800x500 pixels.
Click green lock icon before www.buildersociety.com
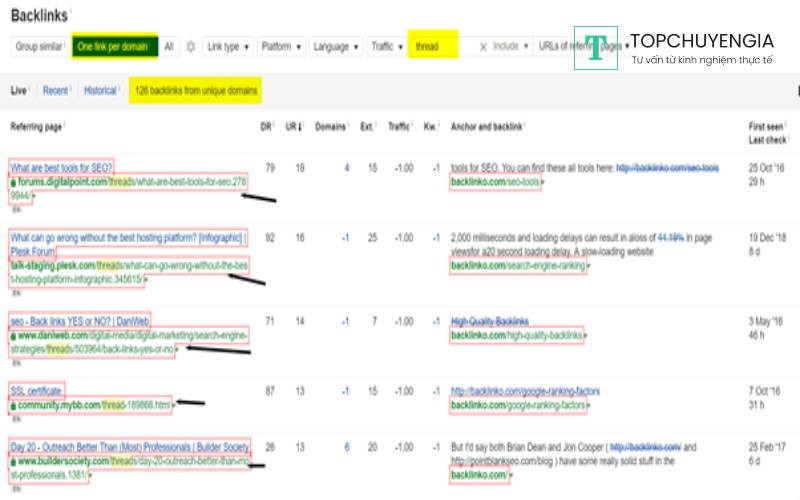click(13, 463)
